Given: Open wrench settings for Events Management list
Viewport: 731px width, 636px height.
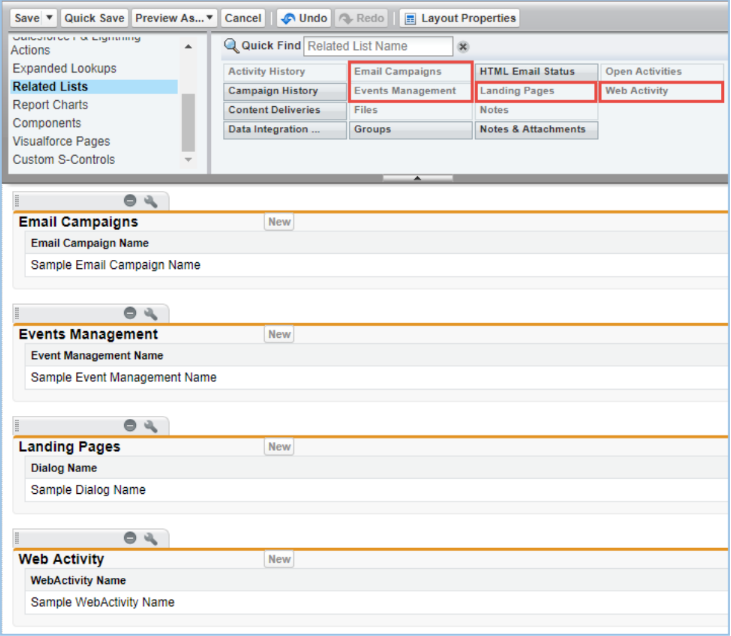Looking at the screenshot, I should 151,313.
